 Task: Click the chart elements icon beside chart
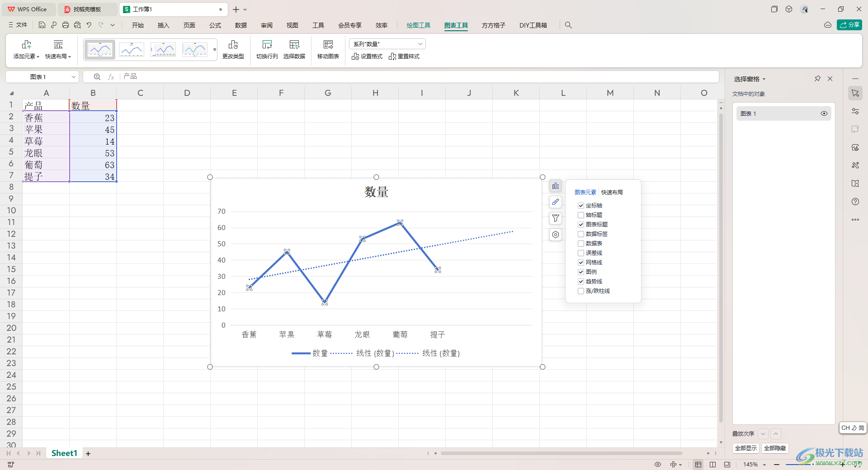coord(556,186)
